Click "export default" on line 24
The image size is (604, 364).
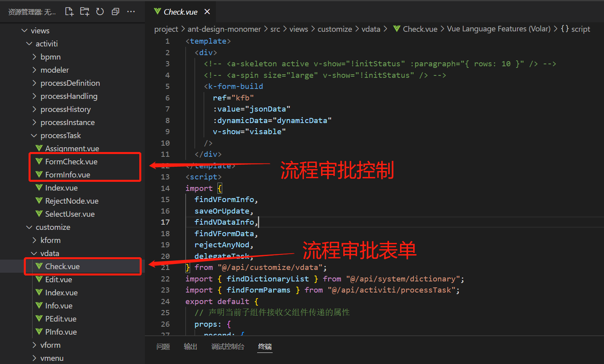pos(217,302)
